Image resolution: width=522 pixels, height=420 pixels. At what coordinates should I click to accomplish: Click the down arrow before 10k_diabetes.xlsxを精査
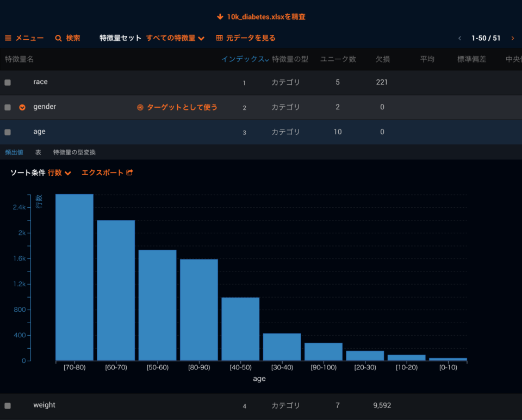[x=220, y=17]
